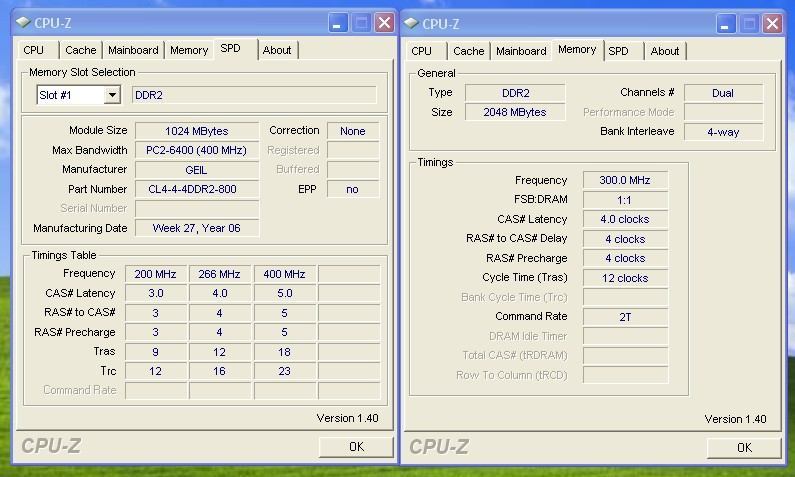Click the Tras value 9
The image size is (795, 477).
(x=156, y=352)
